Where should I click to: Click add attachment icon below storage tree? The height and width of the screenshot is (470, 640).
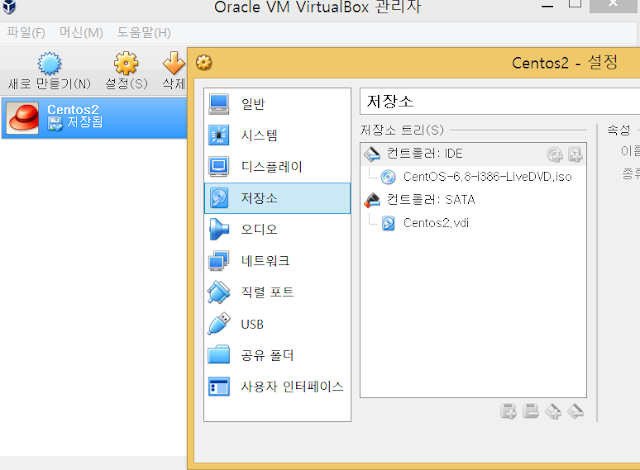[508, 411]
